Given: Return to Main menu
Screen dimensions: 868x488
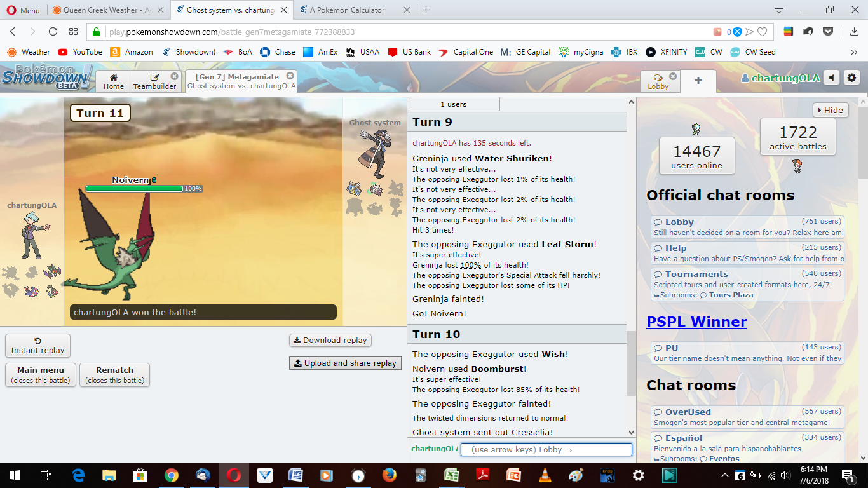Looking at the screenshot, I should pyautogui.click(x=41, y=374).
